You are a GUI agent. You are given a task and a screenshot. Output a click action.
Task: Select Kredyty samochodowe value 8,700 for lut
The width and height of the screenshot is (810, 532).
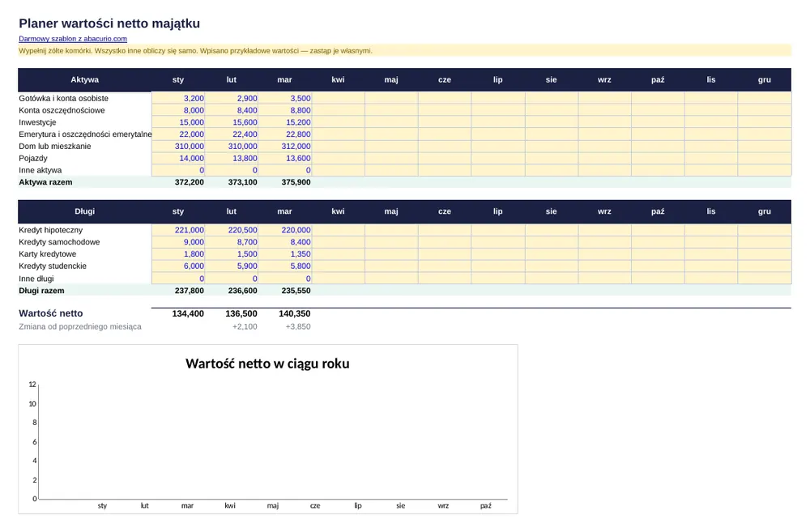pyautogui.click(x=232, y=242)
